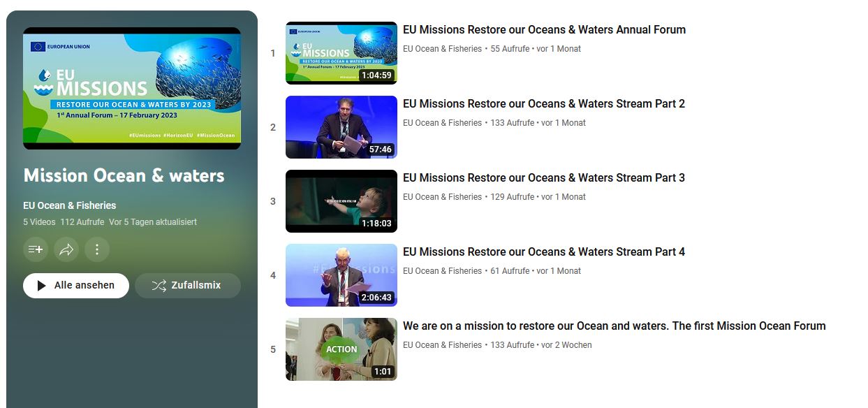Image resolution: width=868 pixels, height=408 pixels.
Task: Click the 1:01 duration badge
Action: point(383,372)
